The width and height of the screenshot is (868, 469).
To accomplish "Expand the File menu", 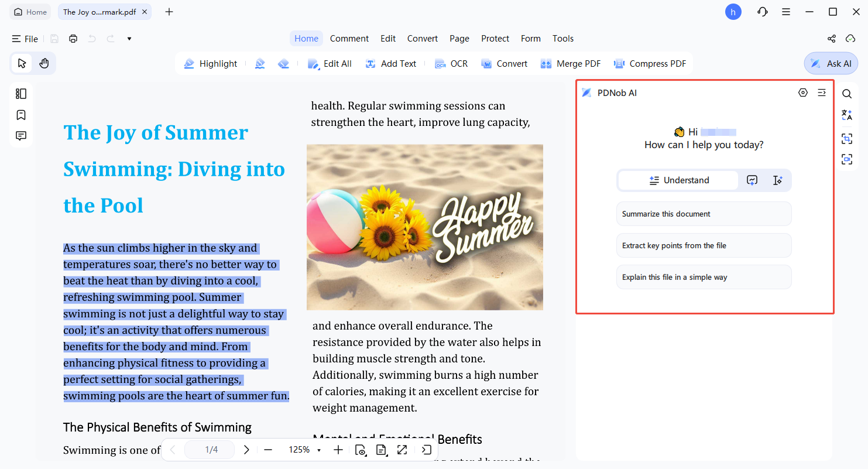I will [25, 39].
